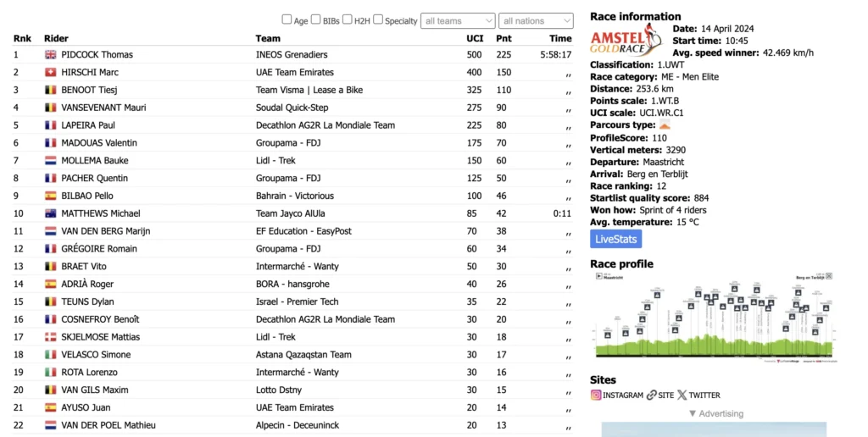Image resolution: width=868 pixels, height=437 pixels.
Task: Toggle the Specialty checkbox
Action: coord(378,19)
